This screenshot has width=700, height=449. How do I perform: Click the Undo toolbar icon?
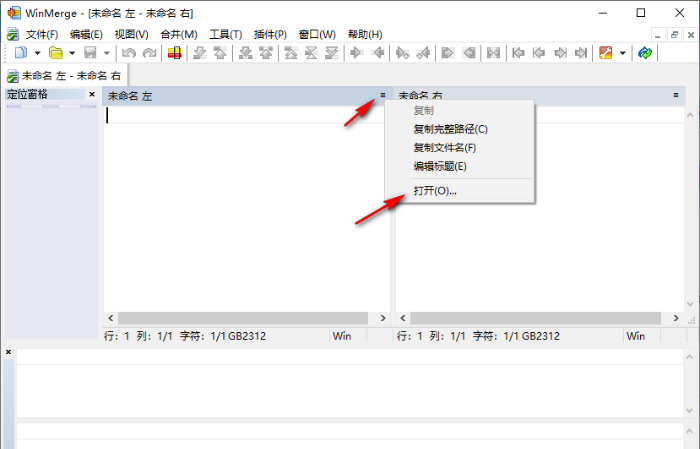[129, 53]
